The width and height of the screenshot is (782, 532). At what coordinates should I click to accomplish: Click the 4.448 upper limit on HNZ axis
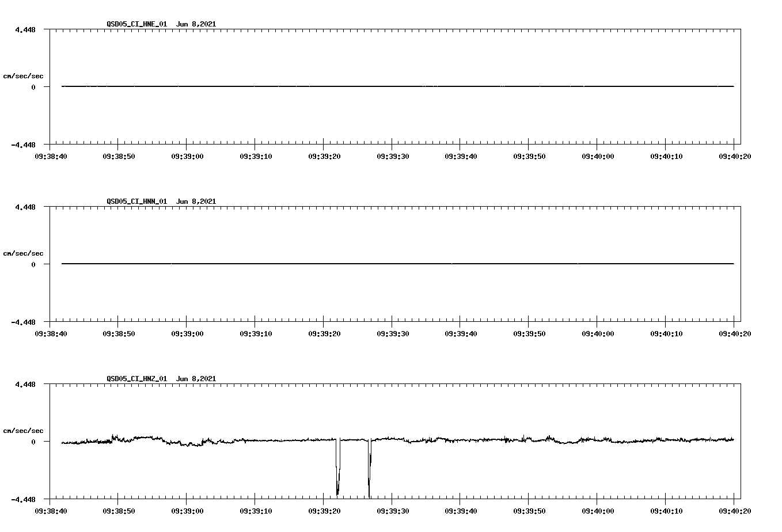coord(25,384)
